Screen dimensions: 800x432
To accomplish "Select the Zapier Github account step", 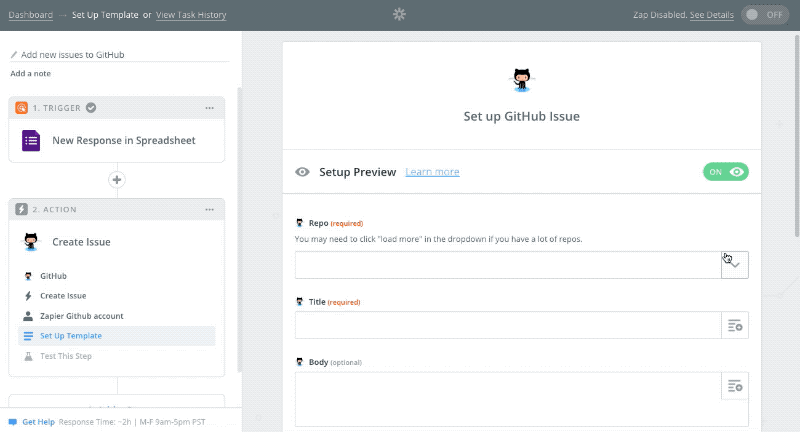I will click(x=117, y=316).
